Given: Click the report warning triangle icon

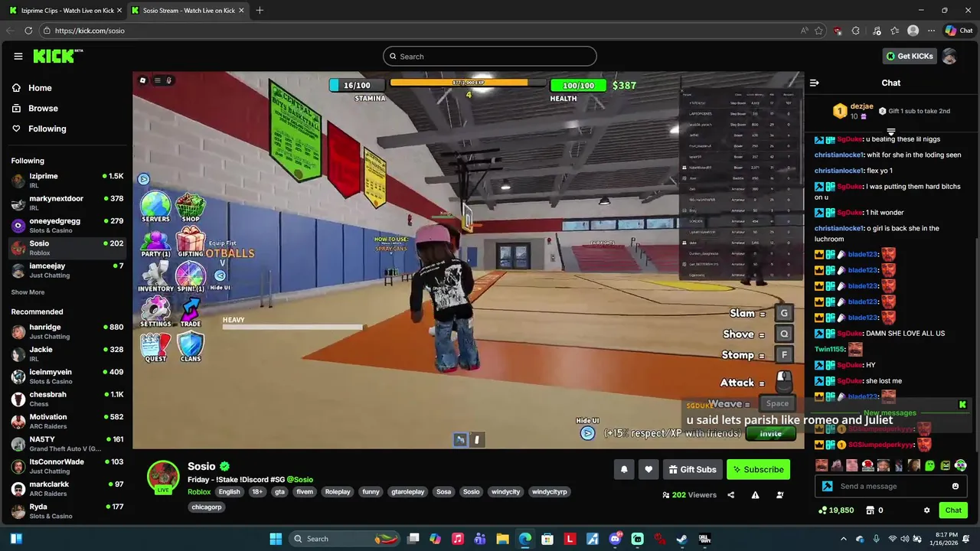Looking at the screenshot, I should click(x=756, y=495).
